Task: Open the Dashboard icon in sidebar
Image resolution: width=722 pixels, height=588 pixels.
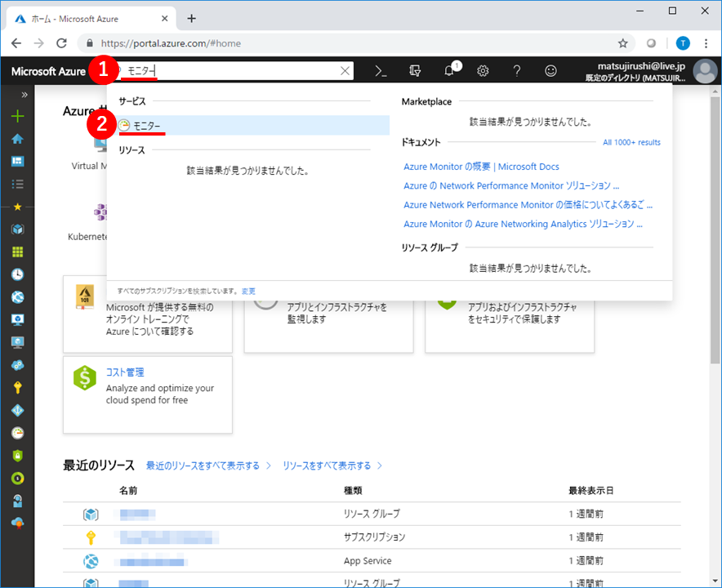Action: click(17, 161)
